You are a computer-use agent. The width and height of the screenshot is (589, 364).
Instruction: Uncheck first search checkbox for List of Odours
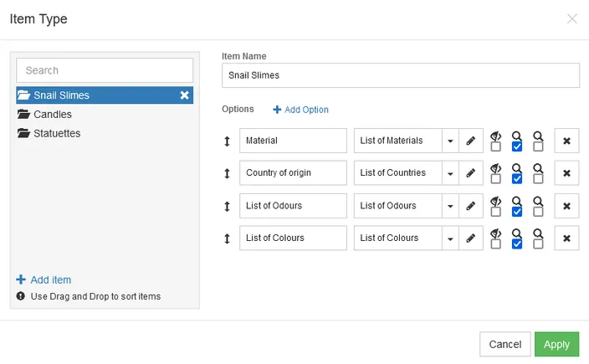(x=517, y=212)
